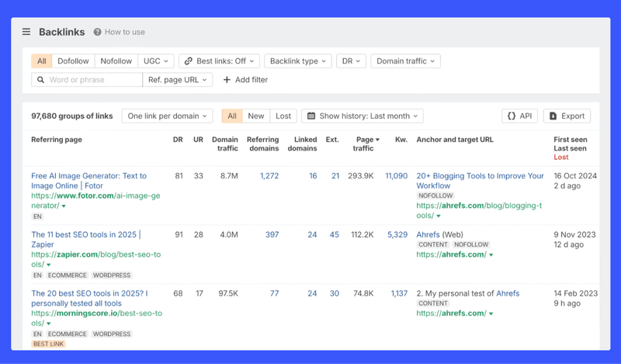Screen dimensions: 621x364
Task: Sort by the UR column header
Action: point(198,140)
